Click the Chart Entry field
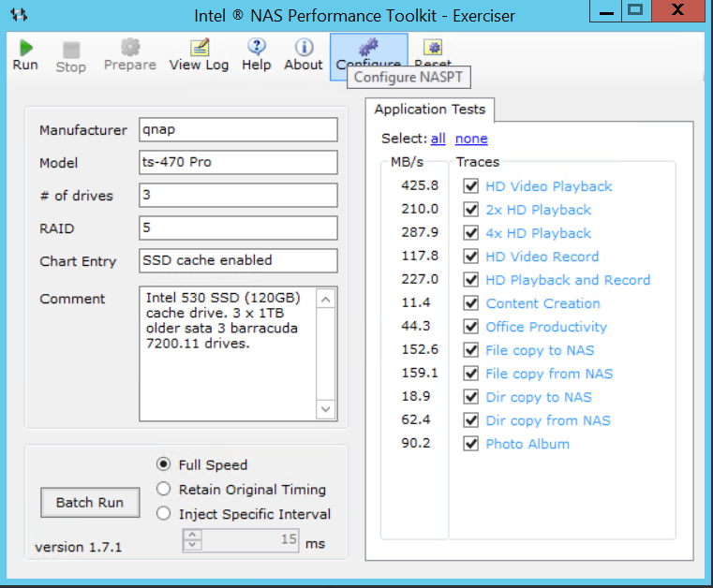 pos(238,260)
